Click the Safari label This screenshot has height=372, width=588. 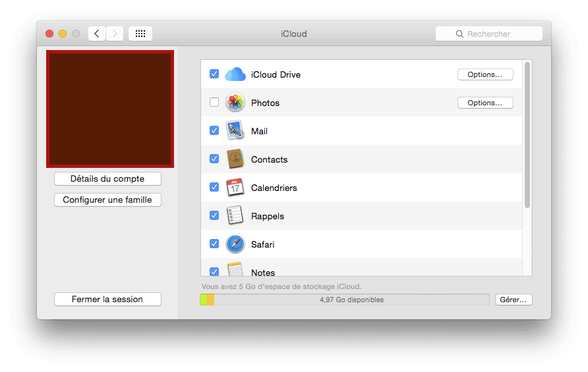262,244
